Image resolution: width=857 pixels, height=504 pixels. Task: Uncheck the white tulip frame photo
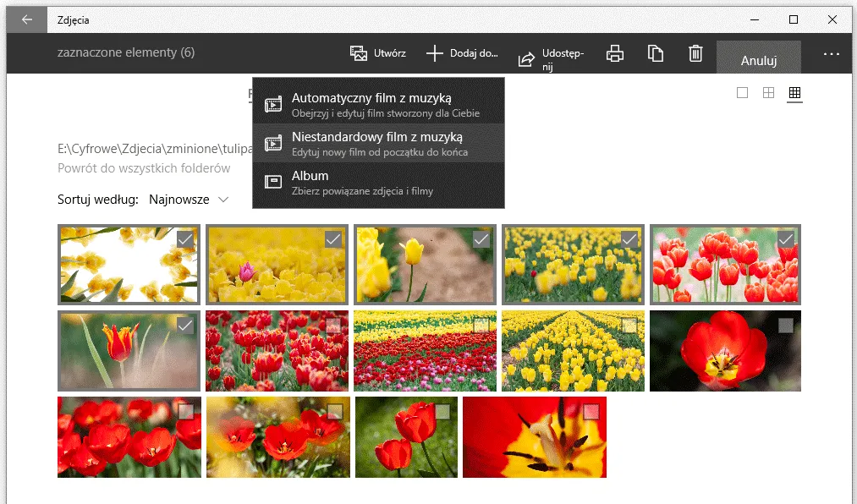[x=185, y=240]
